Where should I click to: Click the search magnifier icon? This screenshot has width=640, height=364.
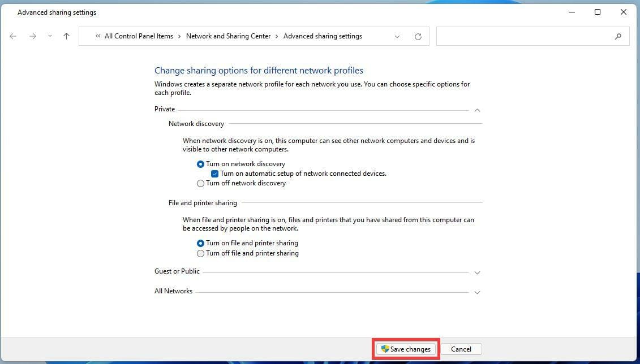(x=618, y=36)
